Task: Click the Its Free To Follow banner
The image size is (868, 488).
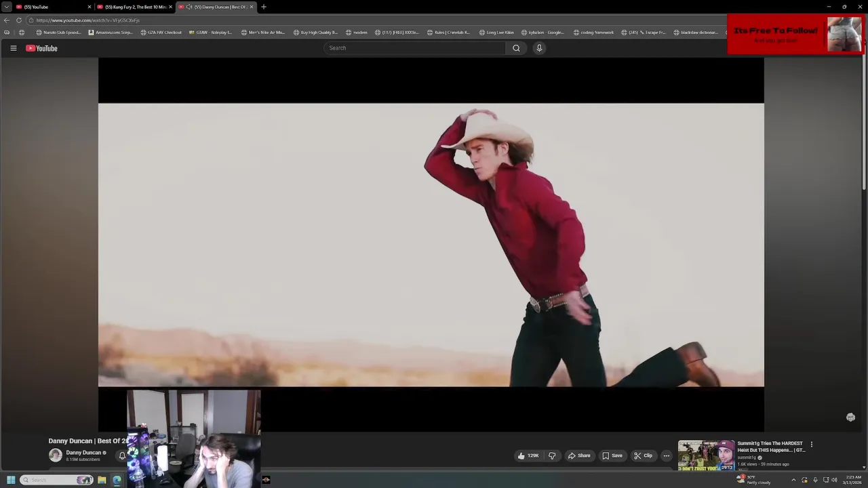Action: [x=795, y=34]
